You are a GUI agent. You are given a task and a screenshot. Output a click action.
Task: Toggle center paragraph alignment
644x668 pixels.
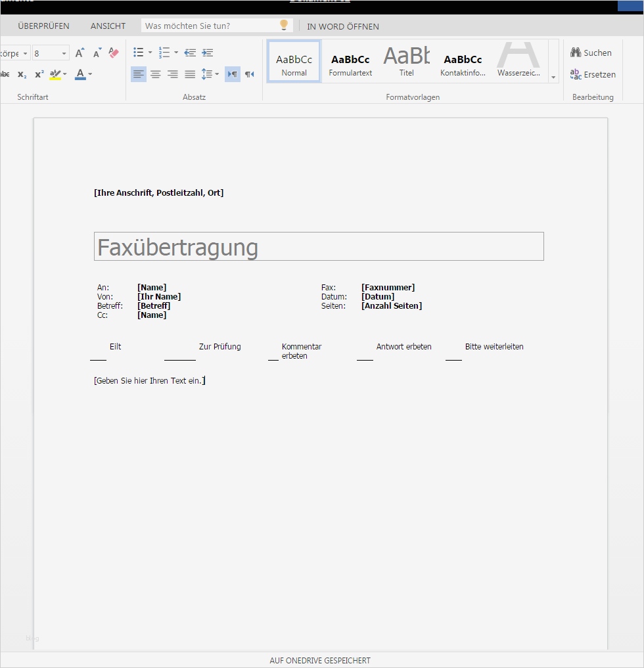tap(156, 74)
